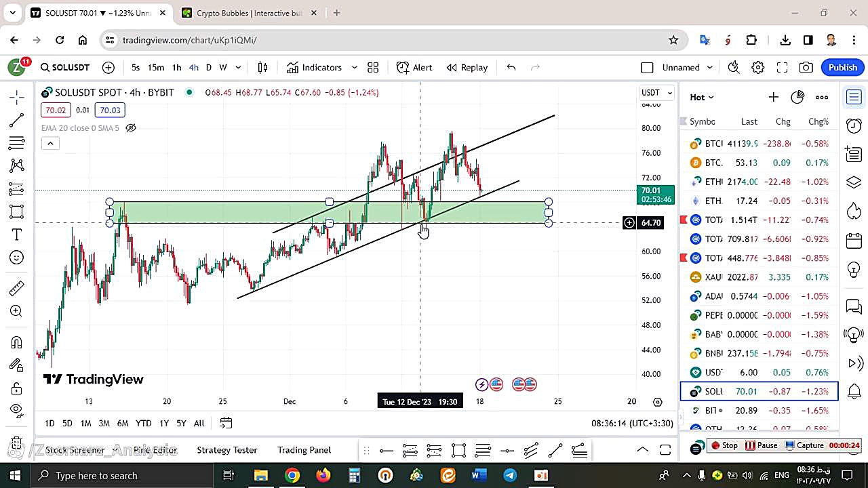Hide the EMA 20 indicator
The height and width of the screenshot is (488, 868).
coord(131,128)
